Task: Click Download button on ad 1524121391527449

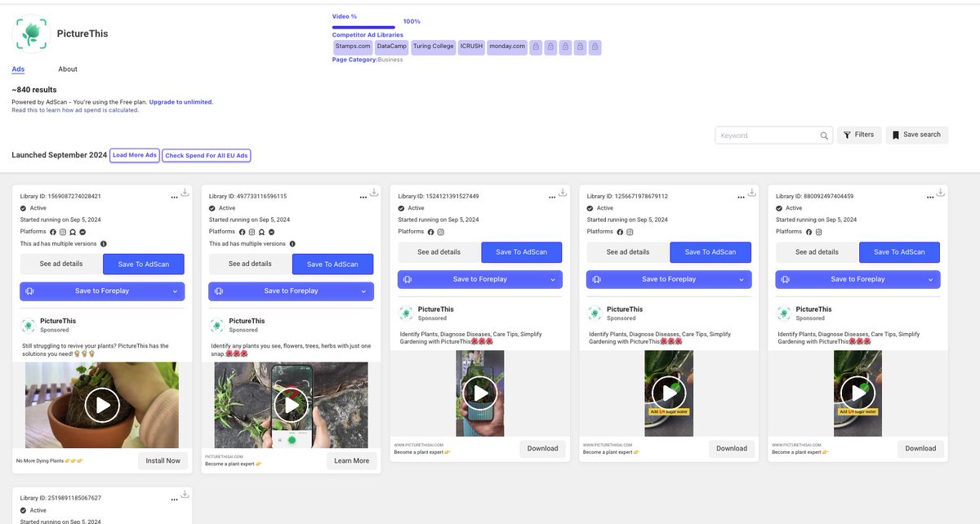Action: pos(542,448)
